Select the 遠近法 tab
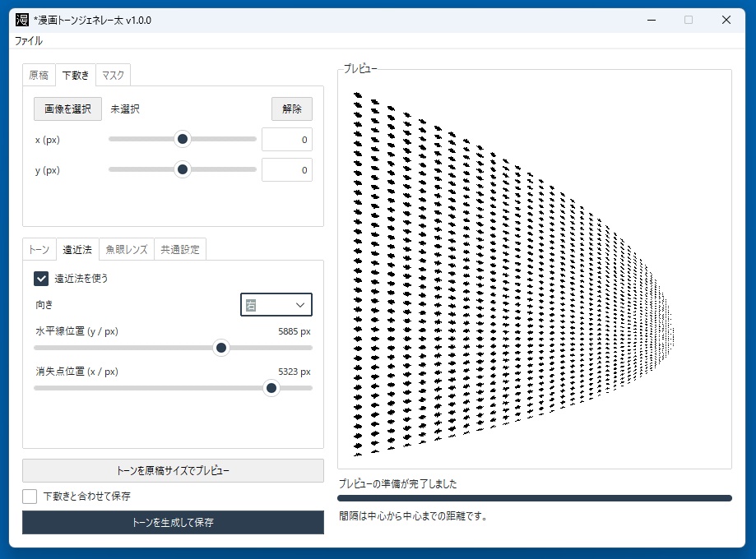 click(77, 250)
